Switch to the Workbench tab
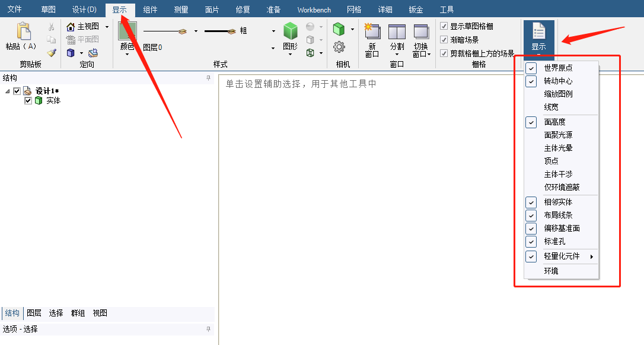The height and width of the screenshot is (345, 644). pyautogui.click(x=314, y=9)
